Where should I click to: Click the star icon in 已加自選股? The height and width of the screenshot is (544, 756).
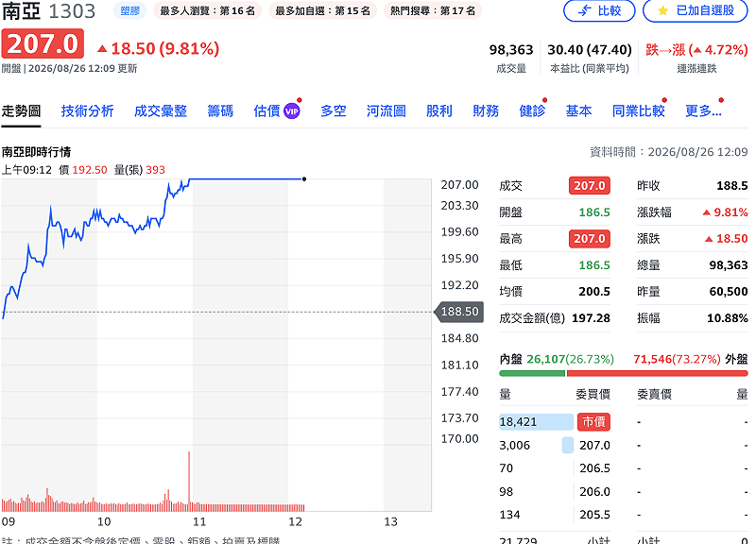point(663,10)
